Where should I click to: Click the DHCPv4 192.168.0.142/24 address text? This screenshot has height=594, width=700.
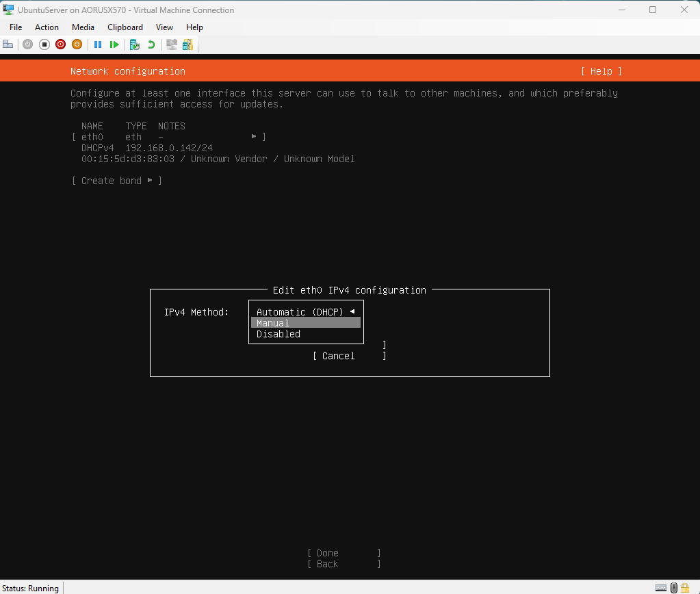click(147, 148)
